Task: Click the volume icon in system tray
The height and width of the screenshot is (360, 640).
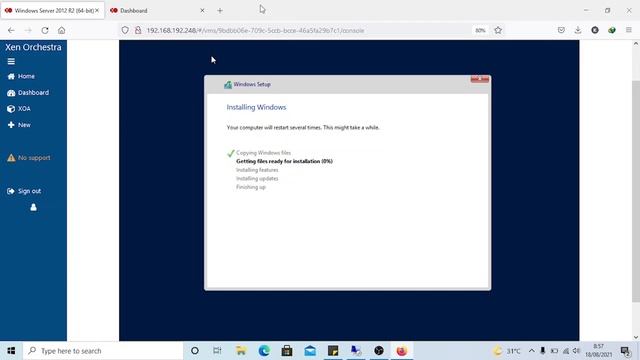Action: (576, 351)
